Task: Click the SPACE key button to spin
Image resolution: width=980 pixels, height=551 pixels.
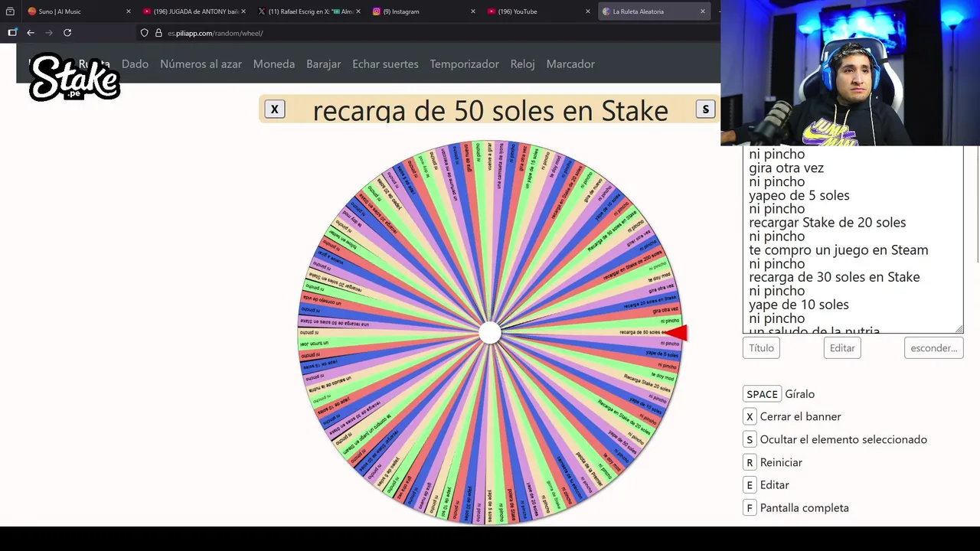Action: tap(762, 394)
